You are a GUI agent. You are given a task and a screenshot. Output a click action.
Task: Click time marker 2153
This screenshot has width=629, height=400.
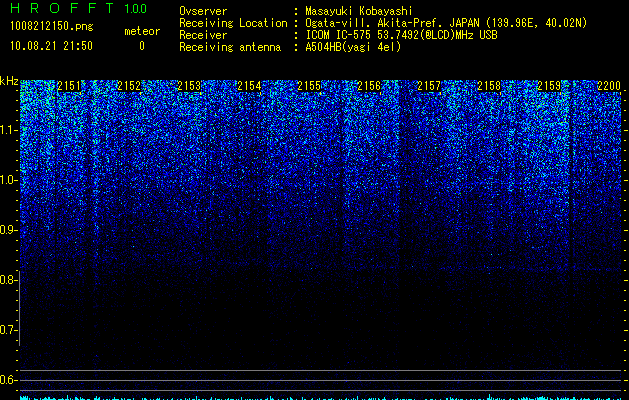(x=189, y=86)
